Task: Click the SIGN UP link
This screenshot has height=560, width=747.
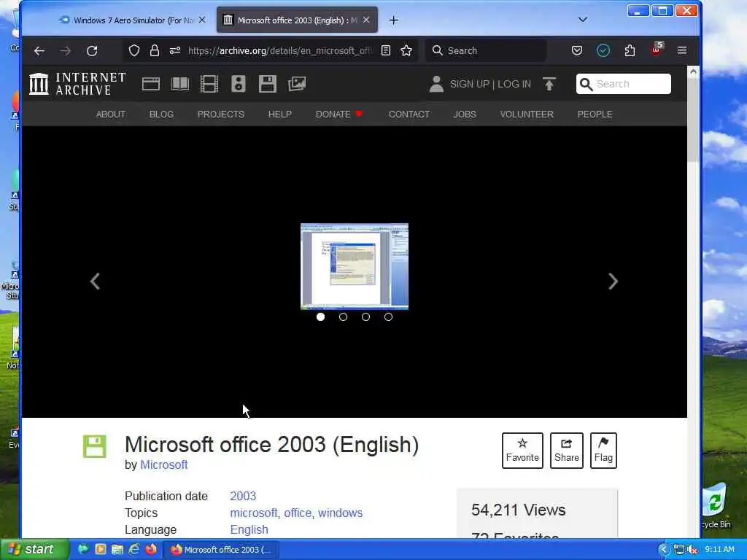Action: pyautogui.click(x=470, y=84)
